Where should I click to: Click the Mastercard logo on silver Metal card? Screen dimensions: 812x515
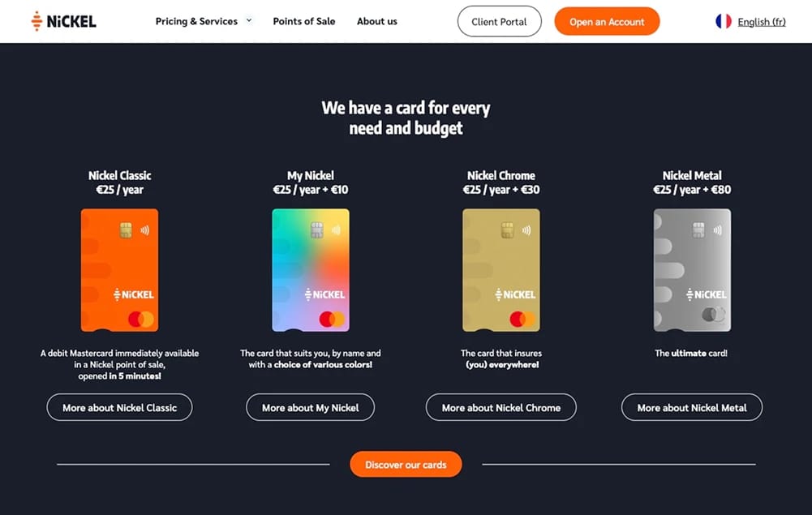[714, 314]
